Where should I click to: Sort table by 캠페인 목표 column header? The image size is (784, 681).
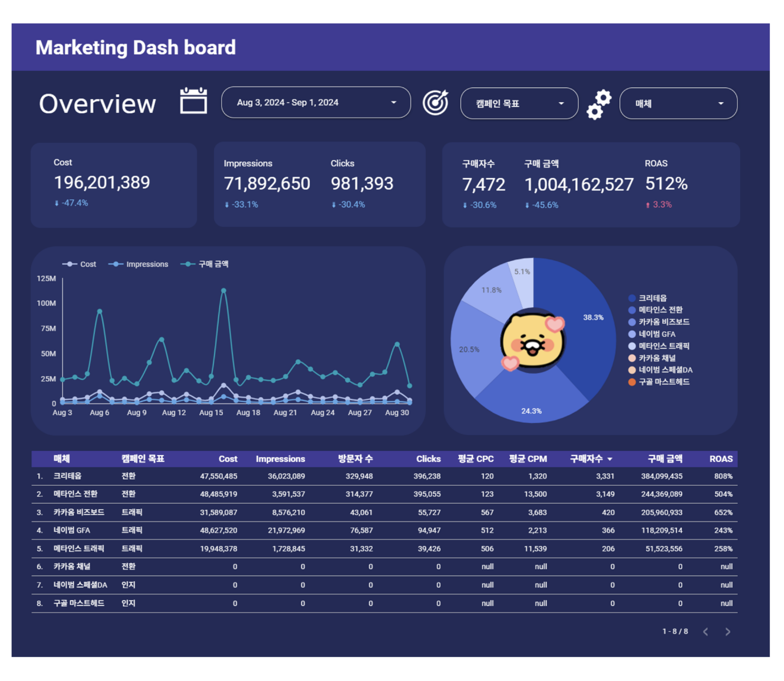coord(143,459)
